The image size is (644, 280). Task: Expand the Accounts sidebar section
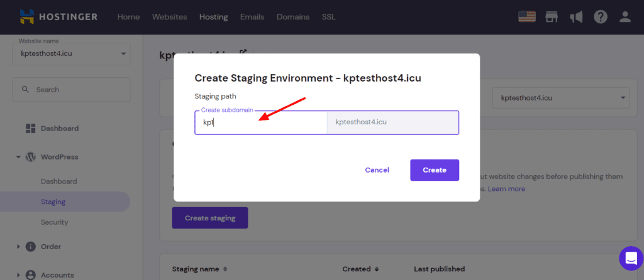tap(18, 275)
